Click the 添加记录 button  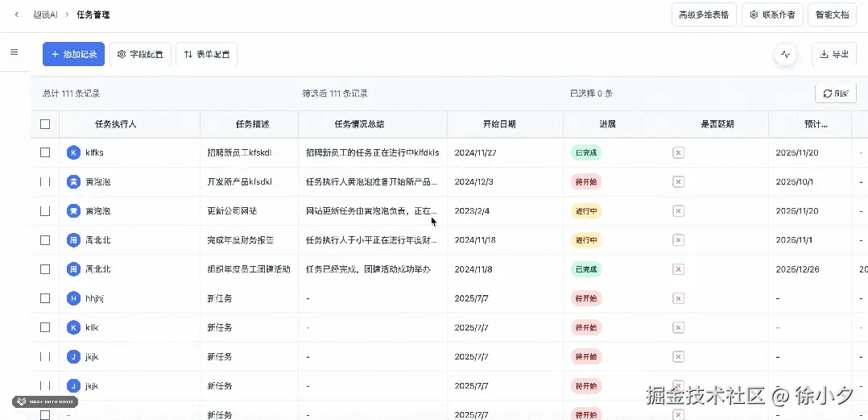tap(73, 54)
